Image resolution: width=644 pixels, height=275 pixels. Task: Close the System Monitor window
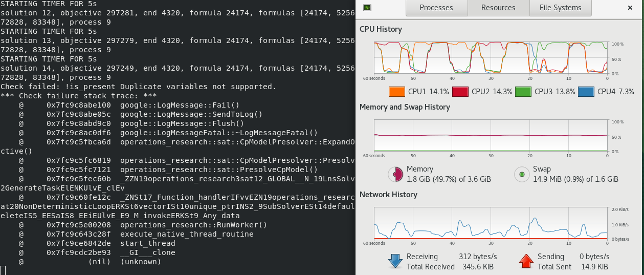[629, 8]
